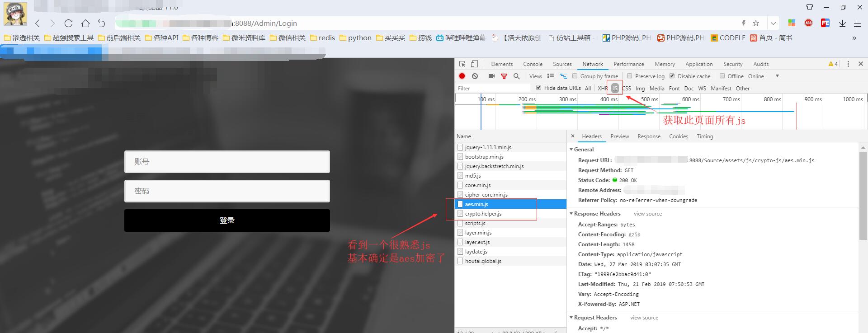The height and width of the screenshot is (333, 868).
Task: Stop recording network log red button
Action: click(462, 76)
